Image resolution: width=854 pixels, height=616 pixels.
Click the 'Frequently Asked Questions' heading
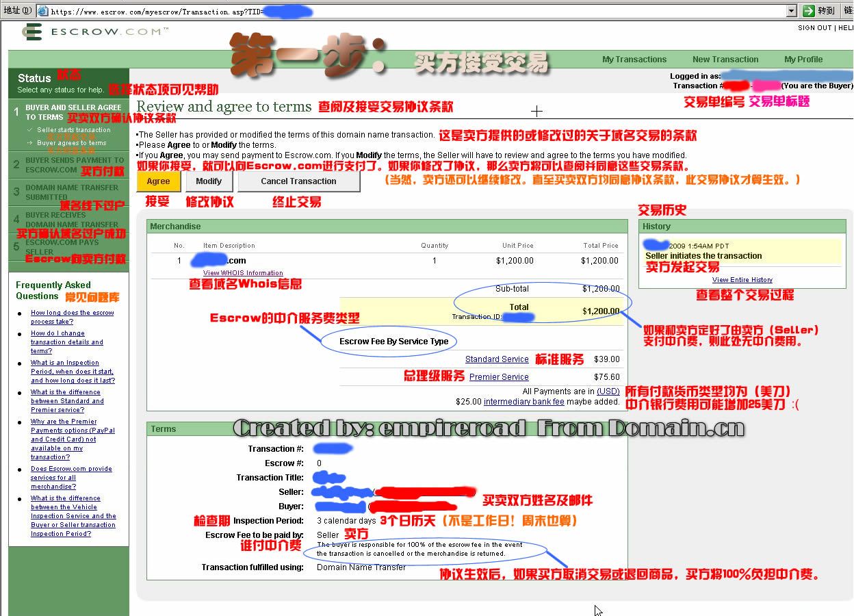[x=53, y=291]
